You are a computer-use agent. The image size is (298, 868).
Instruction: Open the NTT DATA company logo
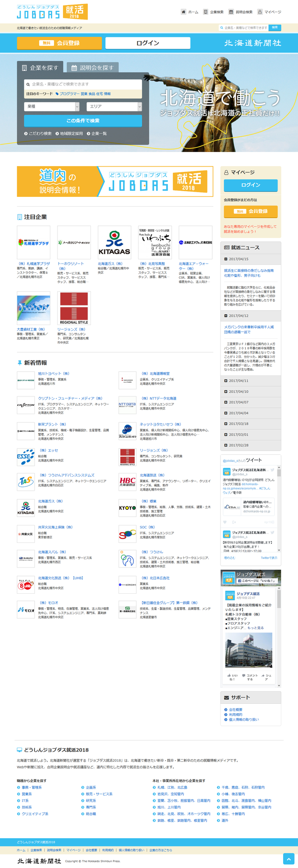tap(127, 405)
